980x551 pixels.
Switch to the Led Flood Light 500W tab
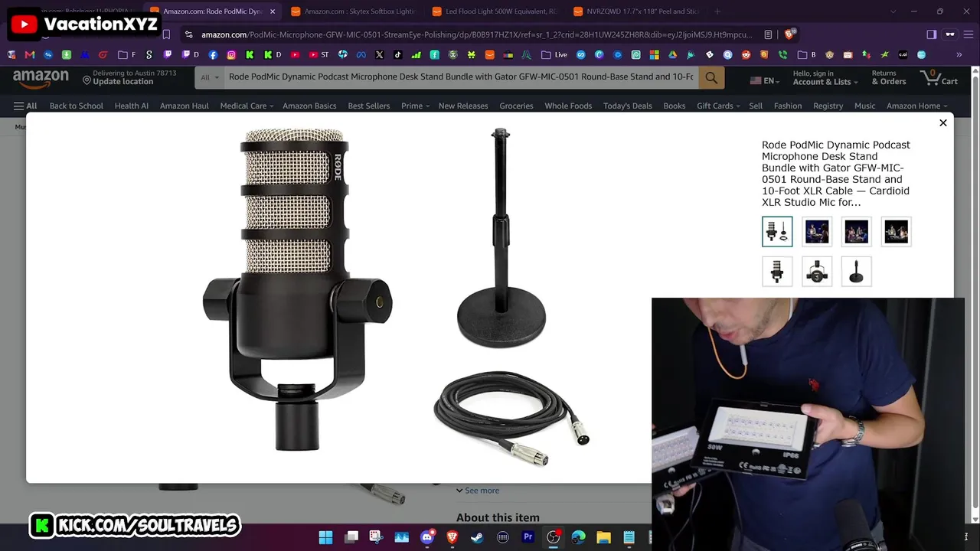[494, 11]
